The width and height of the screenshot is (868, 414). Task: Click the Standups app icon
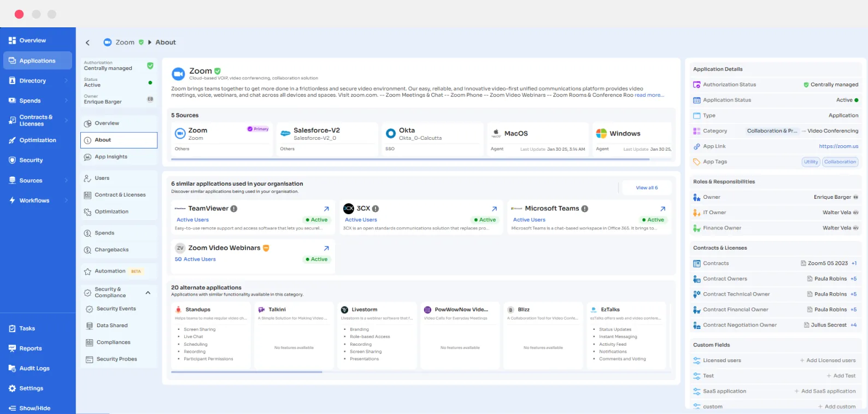[x=178, y=310]
